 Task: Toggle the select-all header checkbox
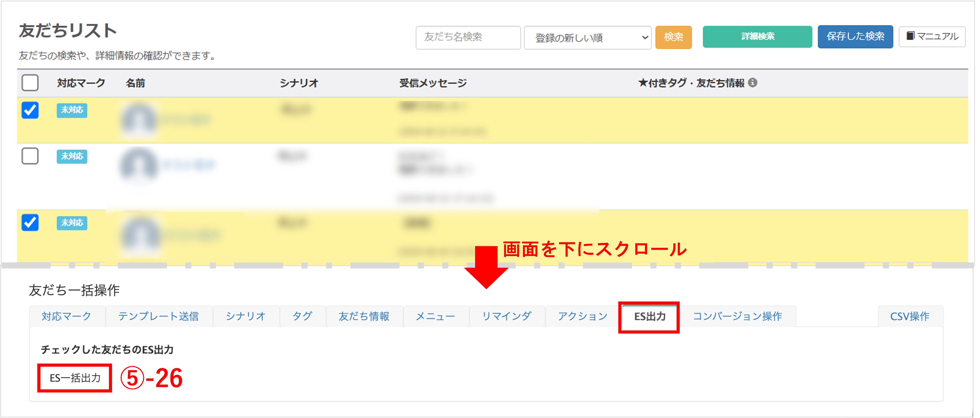coord(30,83)
